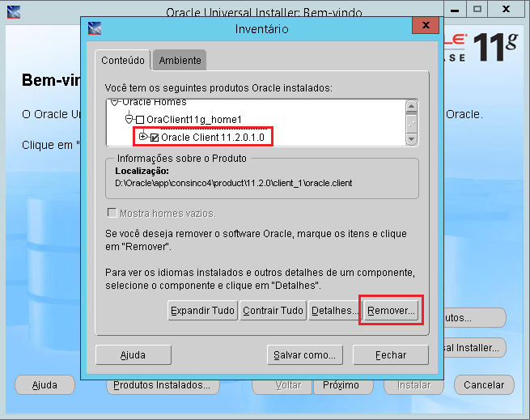530x420 pixels.
Task: Select the Oracle Client 11.2.0.1.0 tree item
Action: click(x=213, y=138)
